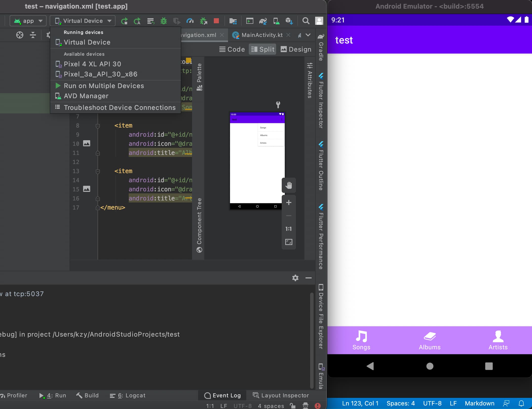532x409 pixels.
Task: Click the green Debug bug icon
Action: [x=164, y=21]
